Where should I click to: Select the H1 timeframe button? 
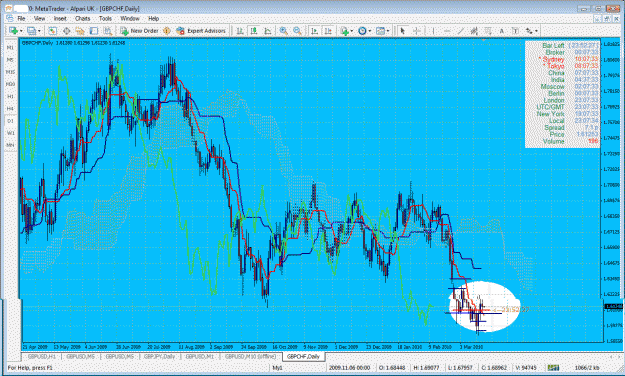(x=10, y=96)
